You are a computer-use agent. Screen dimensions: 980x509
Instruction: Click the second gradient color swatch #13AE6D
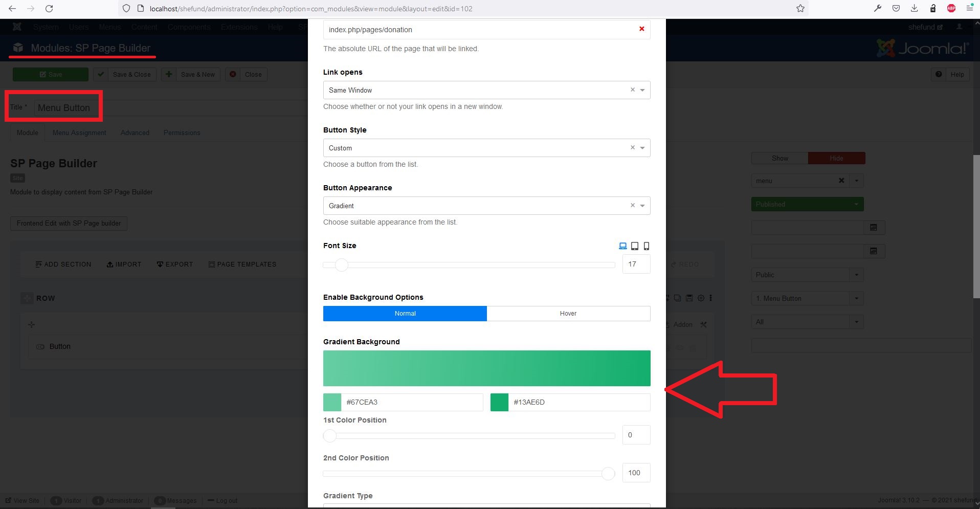tap(499, 402)
